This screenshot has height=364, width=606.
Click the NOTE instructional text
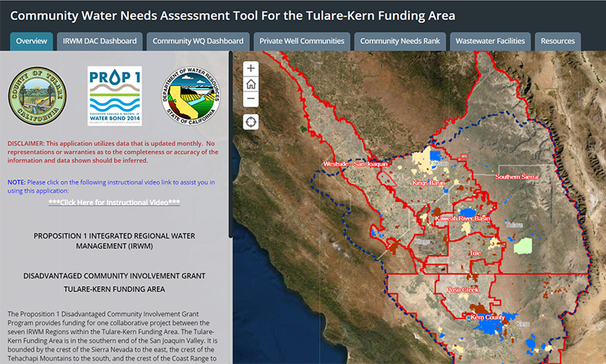111,186
